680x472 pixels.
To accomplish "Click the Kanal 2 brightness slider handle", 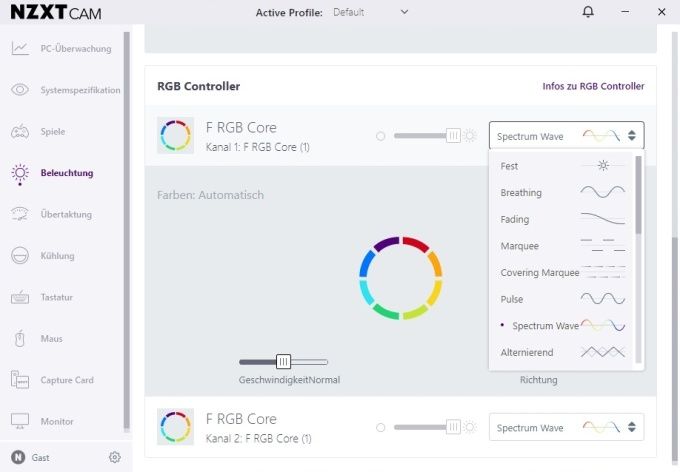I will [453, 427].
